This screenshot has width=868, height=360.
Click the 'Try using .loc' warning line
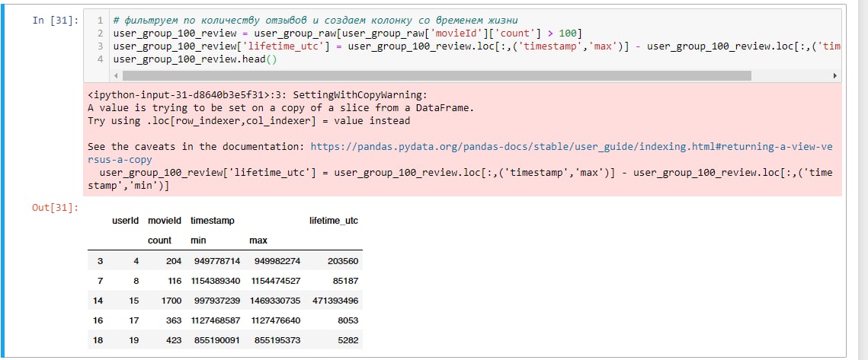pos(248,120)
